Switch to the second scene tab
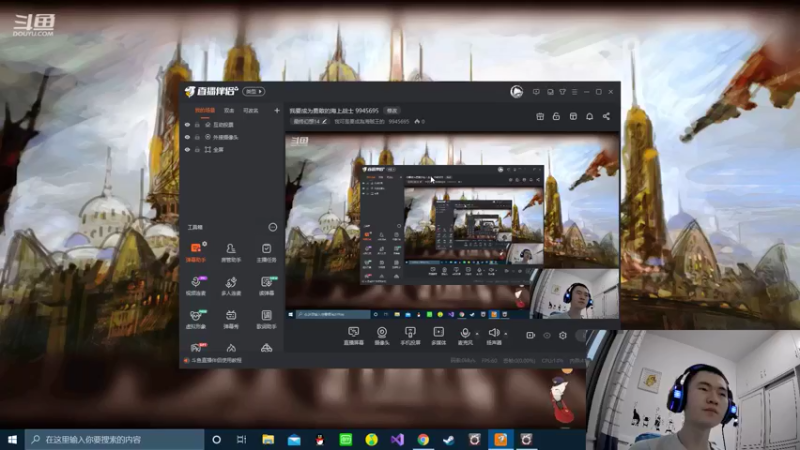 pos(229,110)
